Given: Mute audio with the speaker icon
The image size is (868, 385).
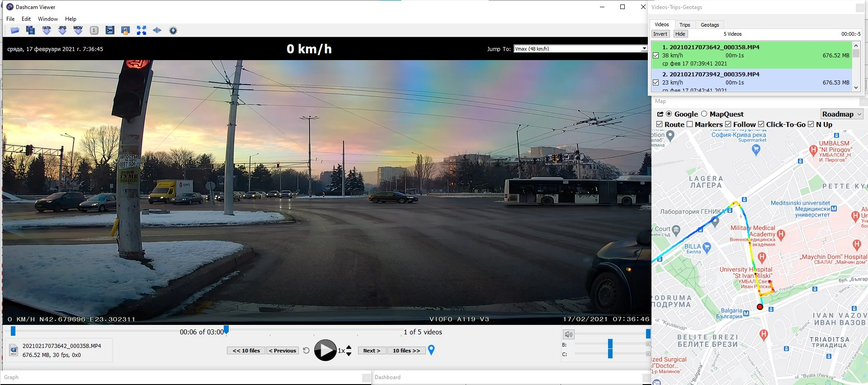Looking at the screenshot, I should tap(568, 334).
